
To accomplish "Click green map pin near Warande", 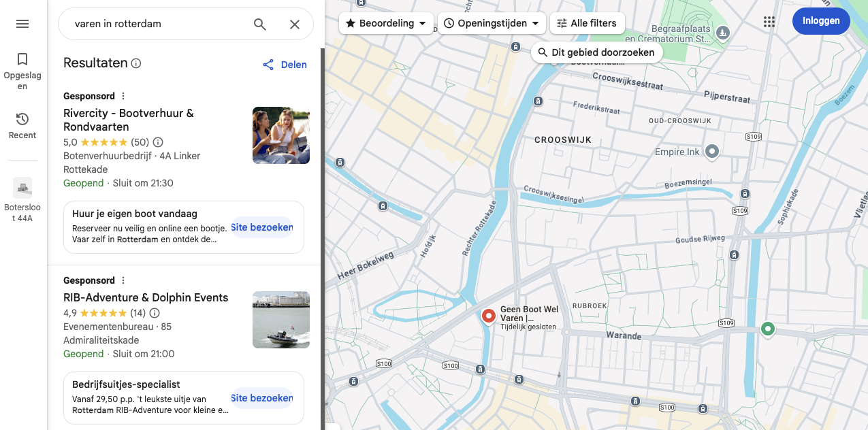I will pyautogui.click(x=768, y=330).
